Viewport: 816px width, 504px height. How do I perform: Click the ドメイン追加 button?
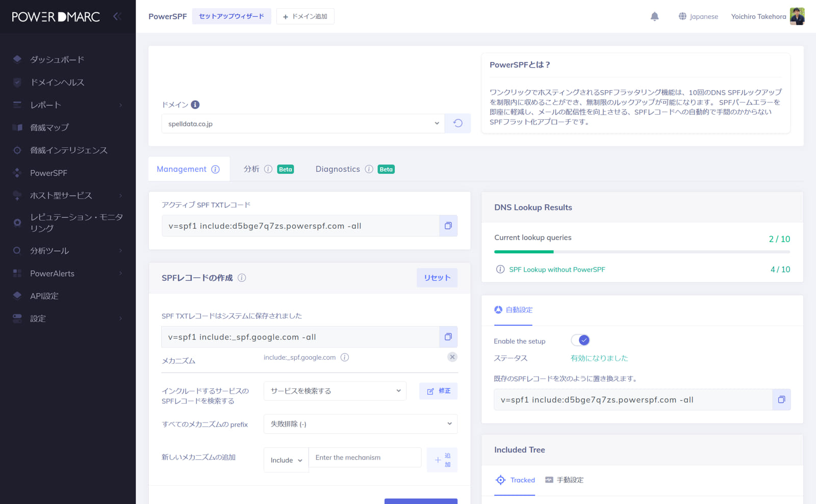(x=305, y=16)
